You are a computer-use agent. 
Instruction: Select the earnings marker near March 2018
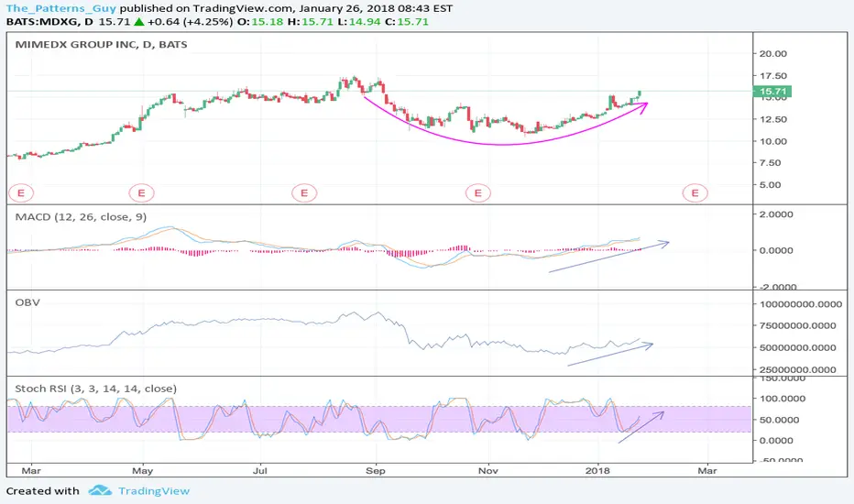(x=695, y=192)
